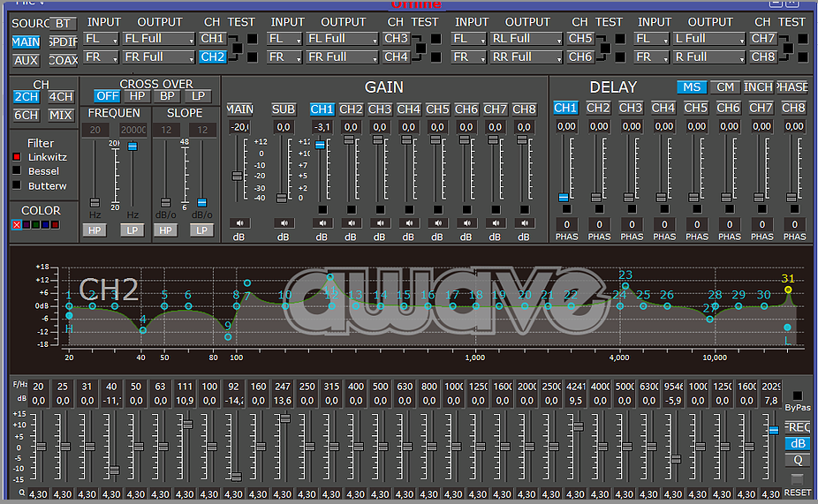818x504 pixels.
Task: Click the L low-pass marker on graph
Action: pyautogui.click(x=787, y=327)
